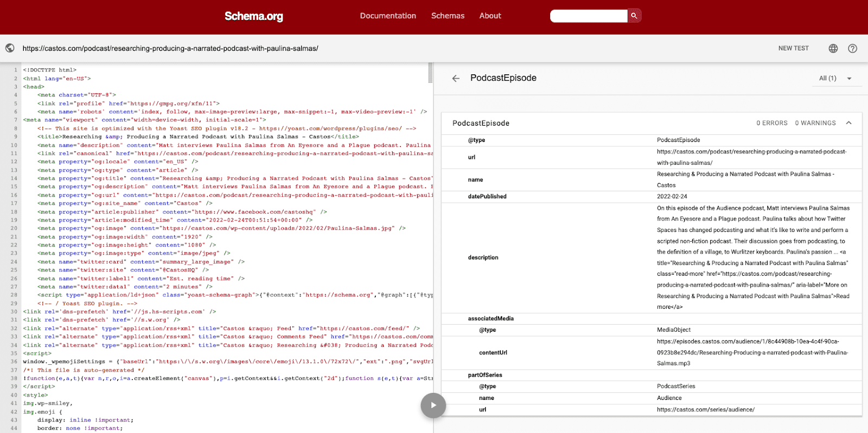
Task: Click code line 1 DOCTYPE html
Action: [49, 70]
